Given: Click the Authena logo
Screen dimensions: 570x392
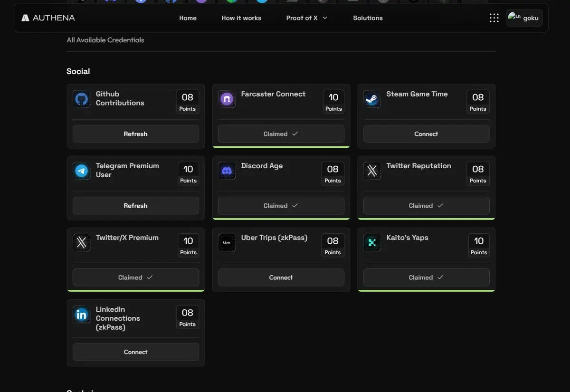Looking at the screenshot, I should coord(48,18).
